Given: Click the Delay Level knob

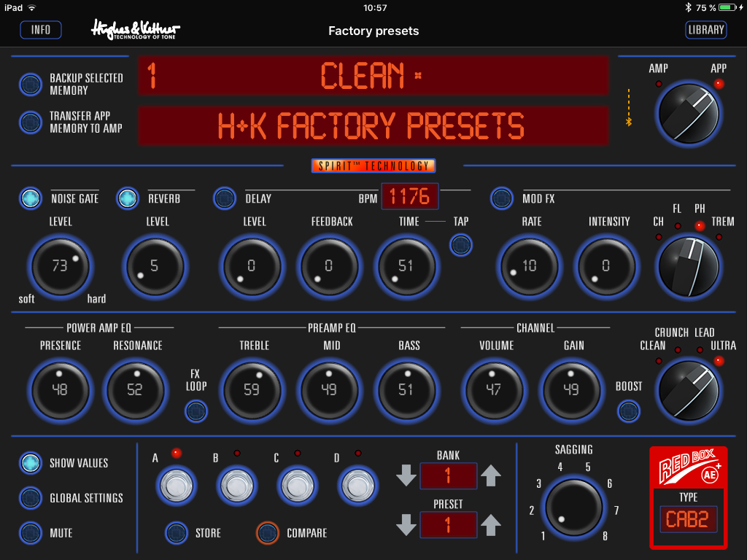Looking at the screenshot, I should (x=252, y=266).
